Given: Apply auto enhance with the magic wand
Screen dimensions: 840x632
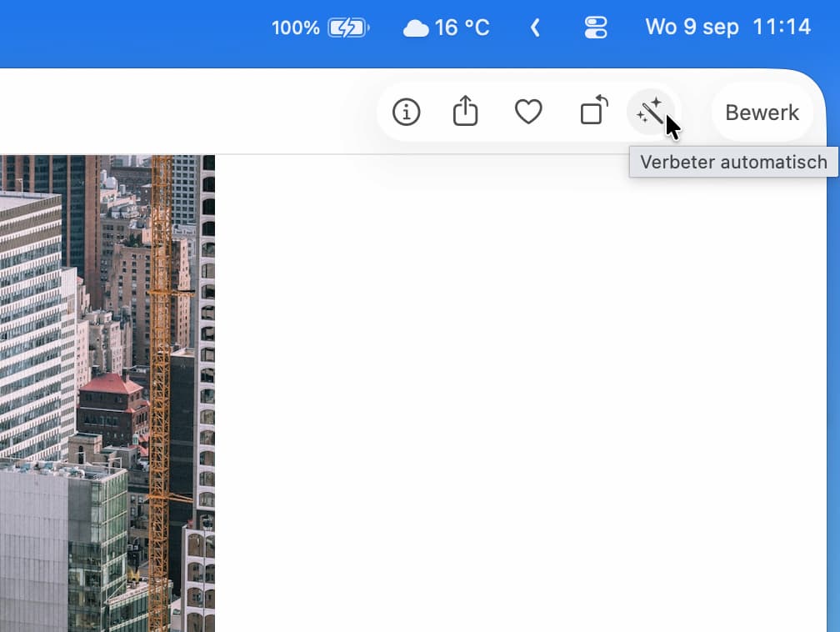Looking at the screenshot, I should (x=651, y=112).
